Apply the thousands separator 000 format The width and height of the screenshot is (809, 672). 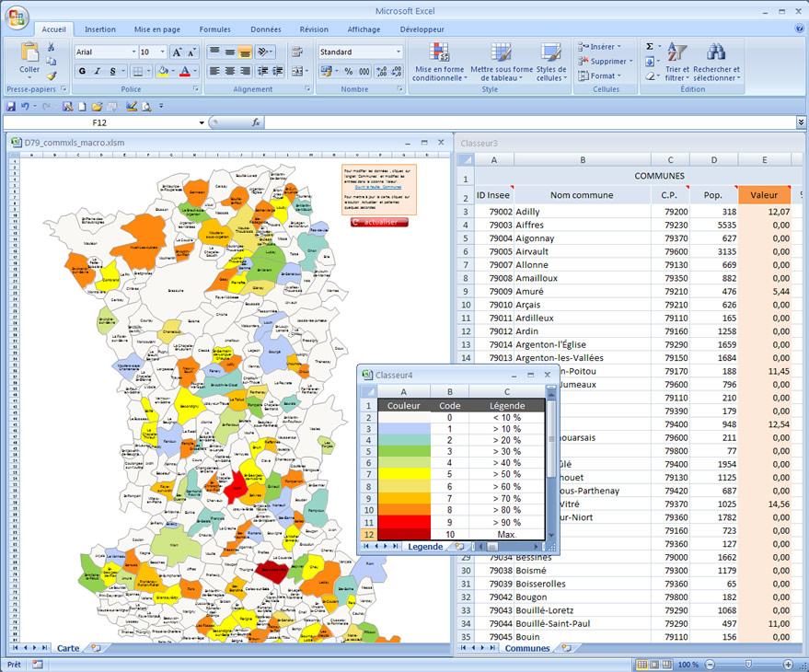[x=364, y=71]
